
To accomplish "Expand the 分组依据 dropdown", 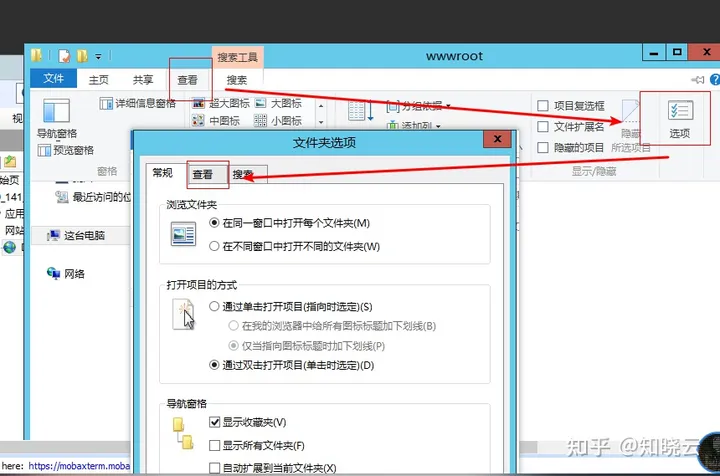I will coord(418,105).
